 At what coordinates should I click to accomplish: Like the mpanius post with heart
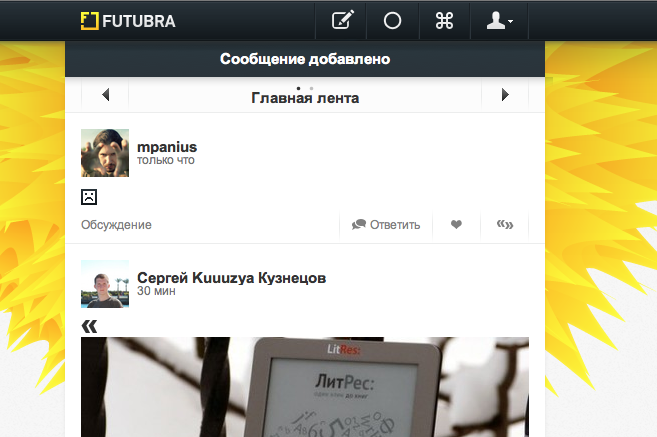(456, 225)
